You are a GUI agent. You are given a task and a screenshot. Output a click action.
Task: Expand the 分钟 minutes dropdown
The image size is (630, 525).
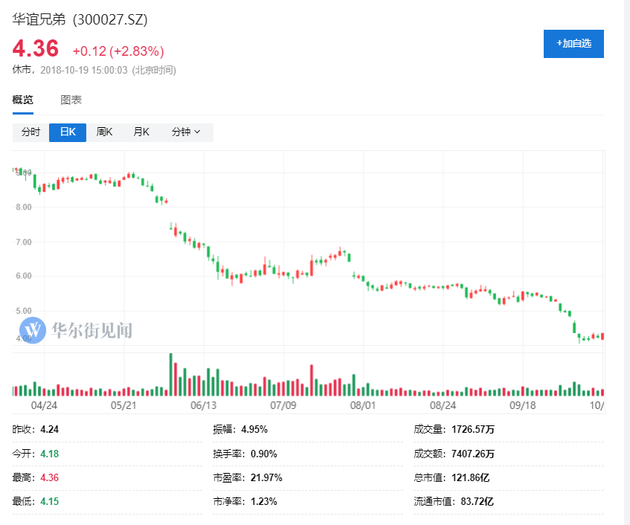pyautogui.click(x=185, y=132)
